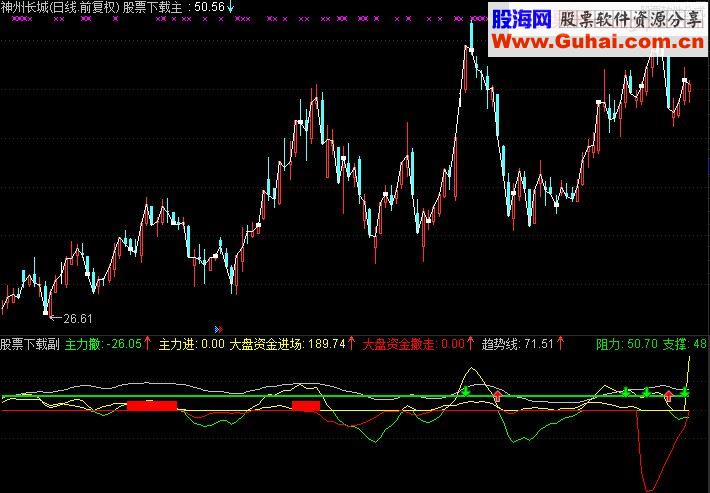The image size is (710, 493).
Task: Select the 股票下载副 sub-indicator label
Action: 30,344
